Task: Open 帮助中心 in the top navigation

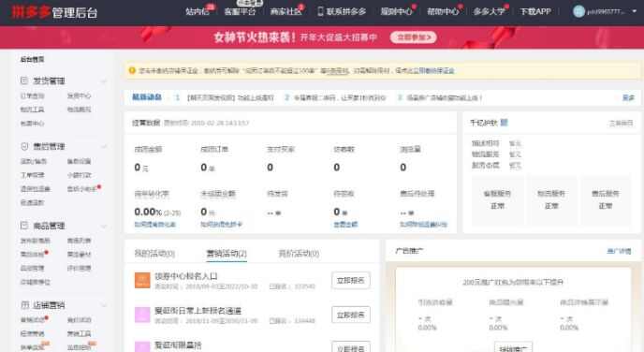Action: pyautogui.click(x=443, y=11)
